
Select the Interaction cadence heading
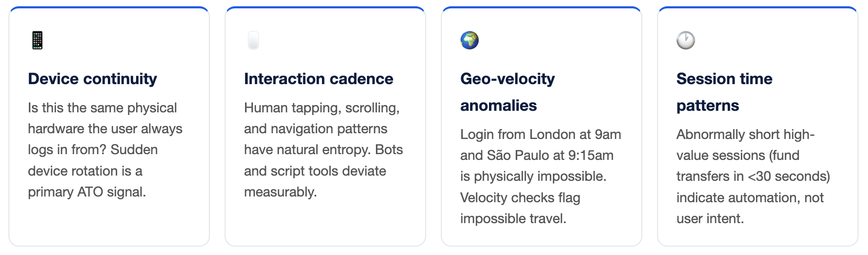pos(318,79)
